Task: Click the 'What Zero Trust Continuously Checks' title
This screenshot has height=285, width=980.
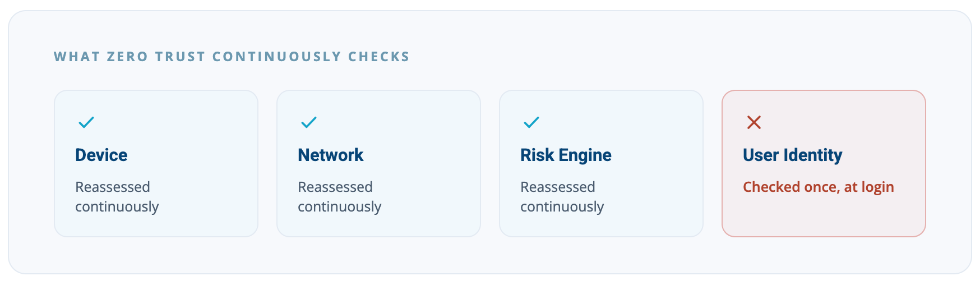Action: 232,57
